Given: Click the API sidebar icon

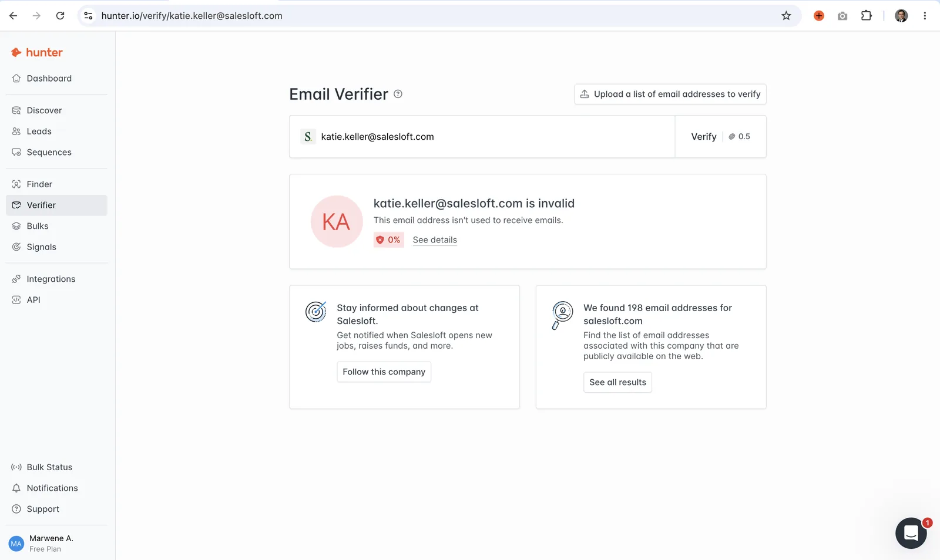Looking at the screenshot, I should (x=16, y=300).
